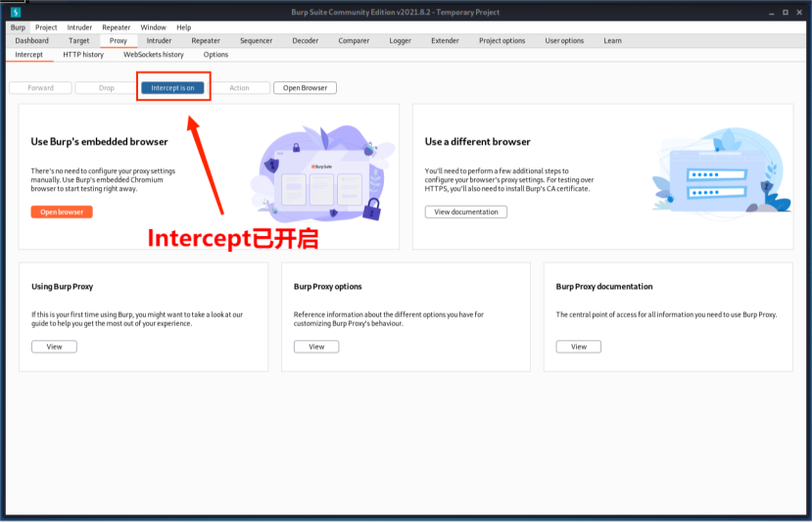Go to the Intruder tool tab
The height and width of the screenshot is (523, 812).
159,41
